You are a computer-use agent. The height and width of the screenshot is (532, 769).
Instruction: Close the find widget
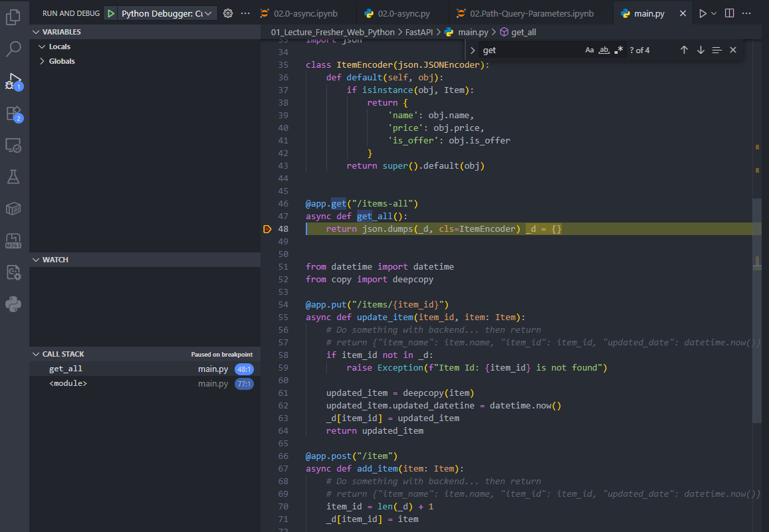coord(733,50)
